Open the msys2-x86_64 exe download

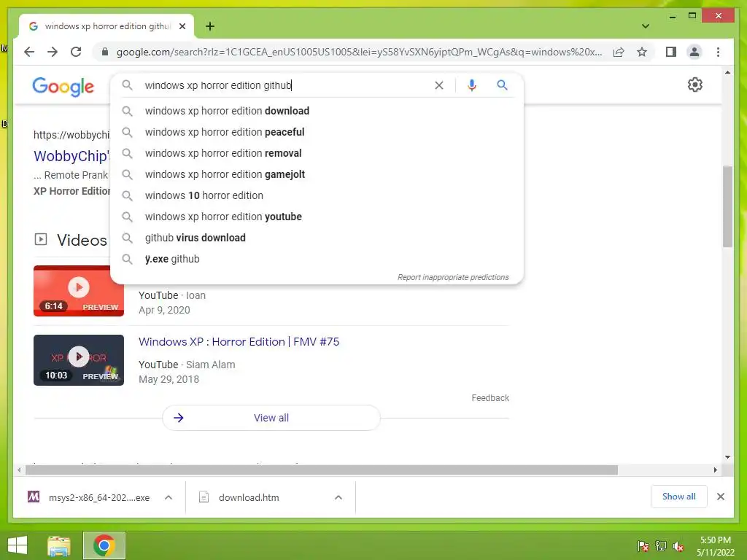click(90, 497)
